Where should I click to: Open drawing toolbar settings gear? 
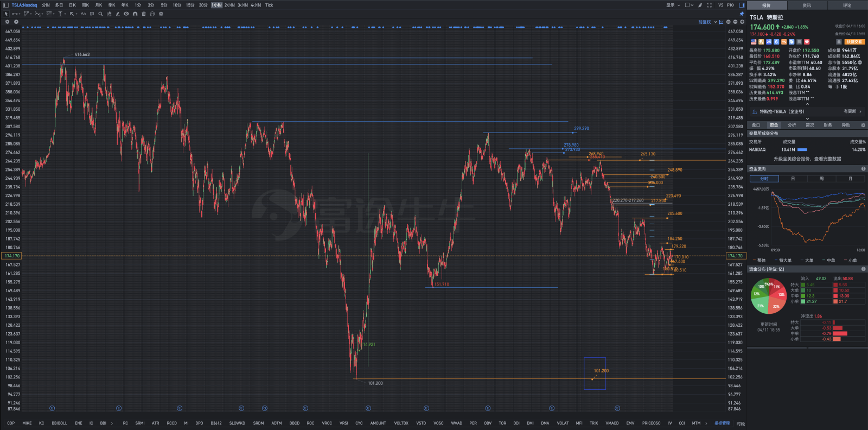[161, 14]
